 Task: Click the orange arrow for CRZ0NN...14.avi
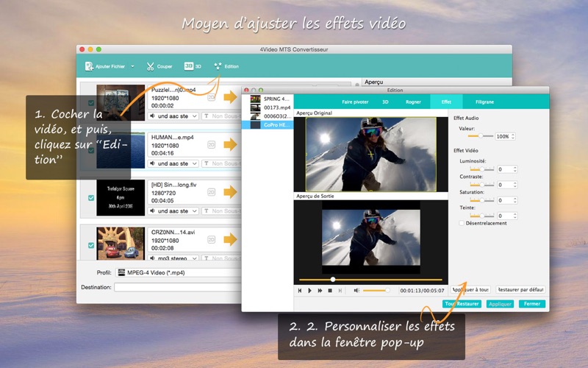pyautogui.click(x=230, y=239)
